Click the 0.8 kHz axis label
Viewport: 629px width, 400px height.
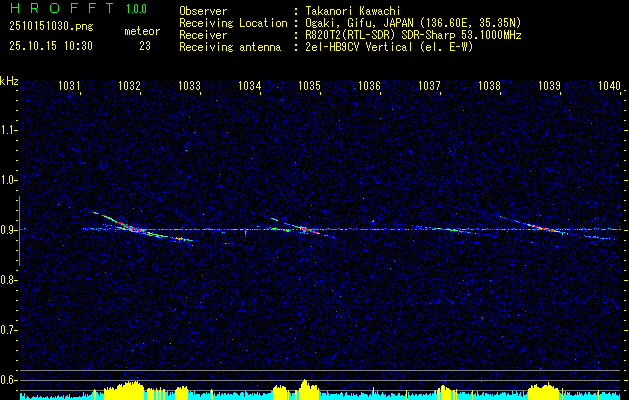click(x=8, y=280)
